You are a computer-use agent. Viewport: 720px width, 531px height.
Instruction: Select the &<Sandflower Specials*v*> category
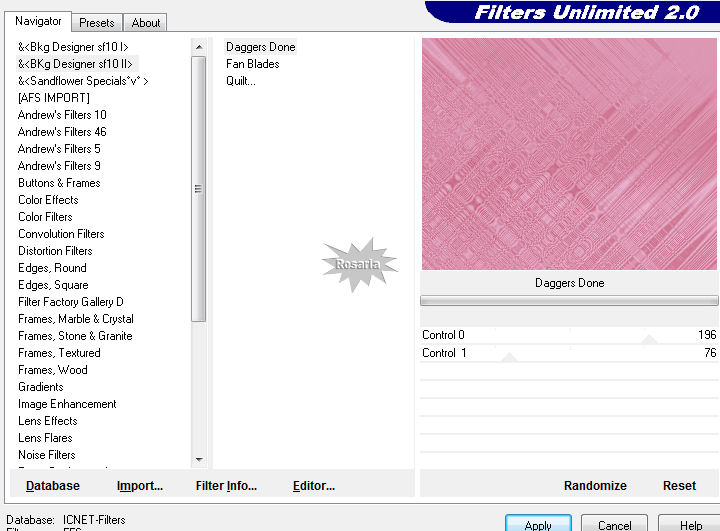tap(83, 81)
